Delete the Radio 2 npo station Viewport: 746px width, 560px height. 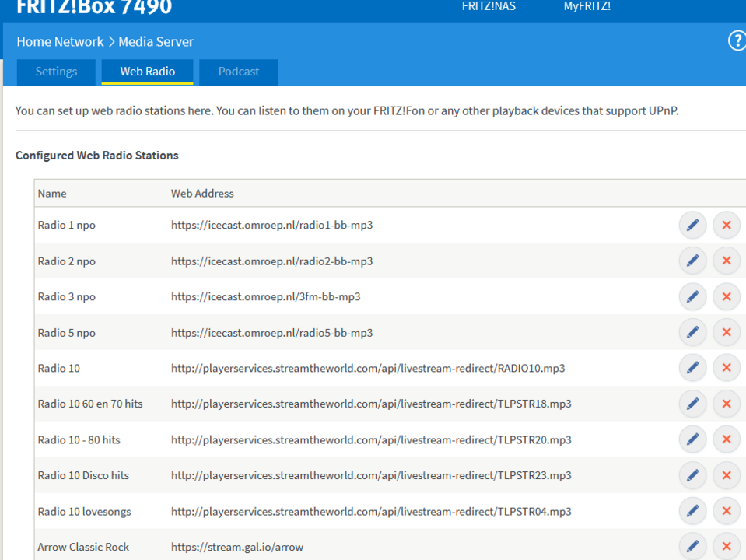tap(727, 261)
